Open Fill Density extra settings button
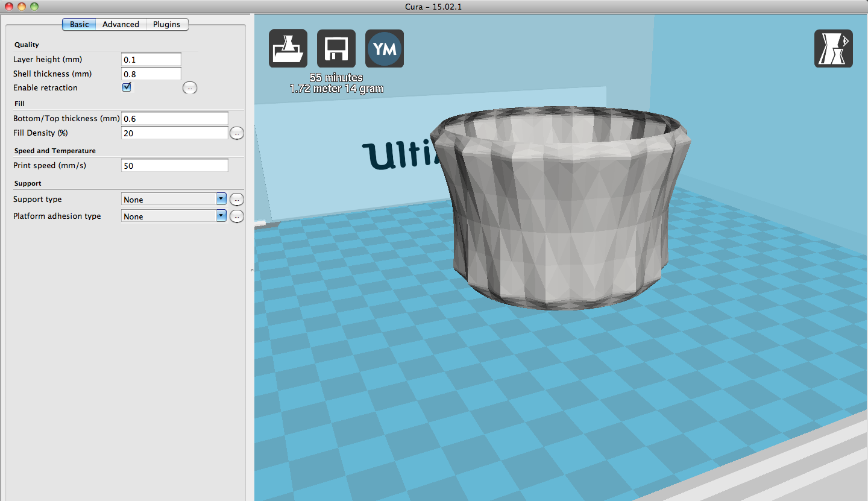 (x=237, y=133)
